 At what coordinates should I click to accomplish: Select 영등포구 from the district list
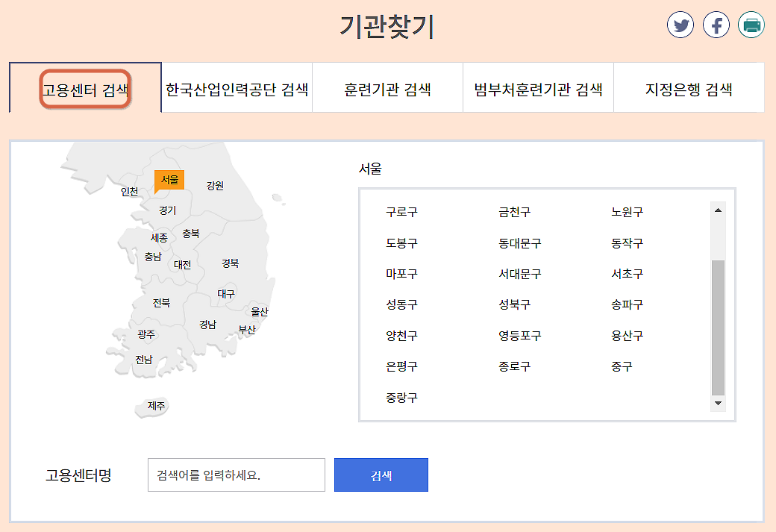(519, 335)
